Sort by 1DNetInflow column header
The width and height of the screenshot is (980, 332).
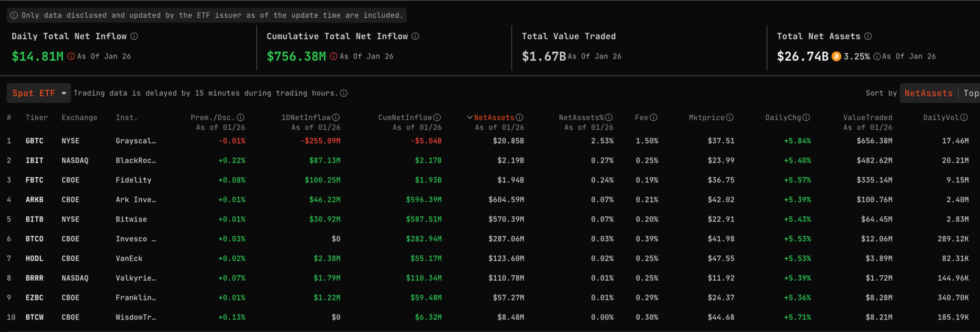pos(306,117)
